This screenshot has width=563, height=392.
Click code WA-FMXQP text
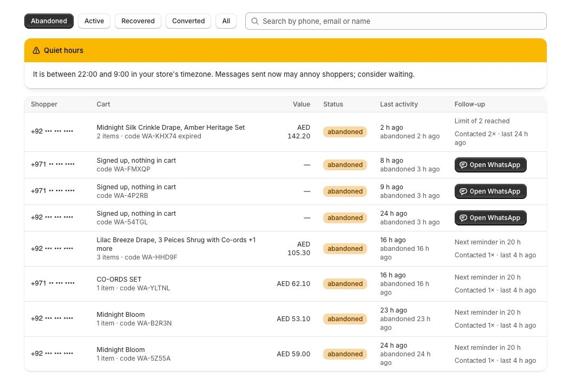[123, 169]
